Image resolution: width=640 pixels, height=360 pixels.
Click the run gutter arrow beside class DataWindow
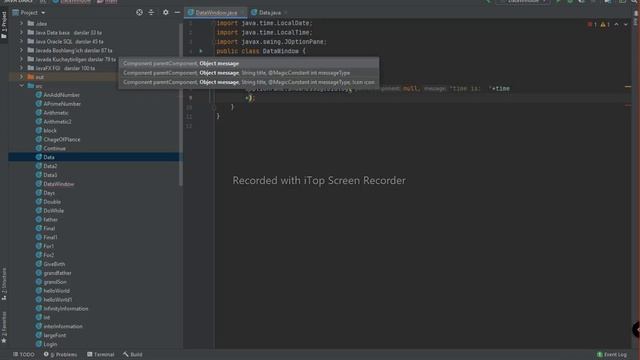201,51
